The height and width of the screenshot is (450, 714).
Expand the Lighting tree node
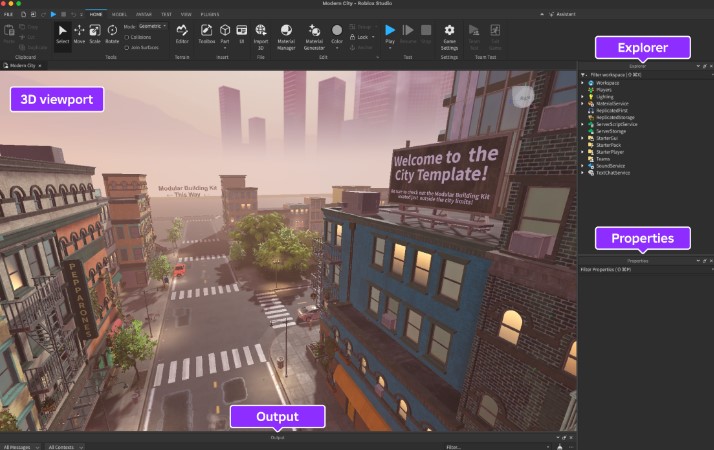[x=582, y=97]
